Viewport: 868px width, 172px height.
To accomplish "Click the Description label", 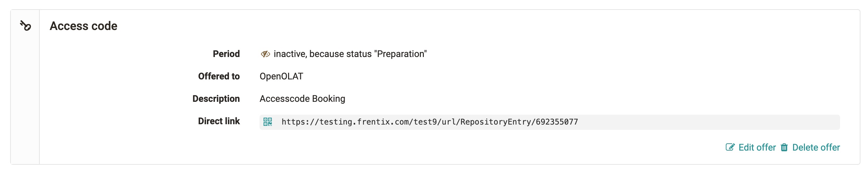I will (x=216, y=99).
